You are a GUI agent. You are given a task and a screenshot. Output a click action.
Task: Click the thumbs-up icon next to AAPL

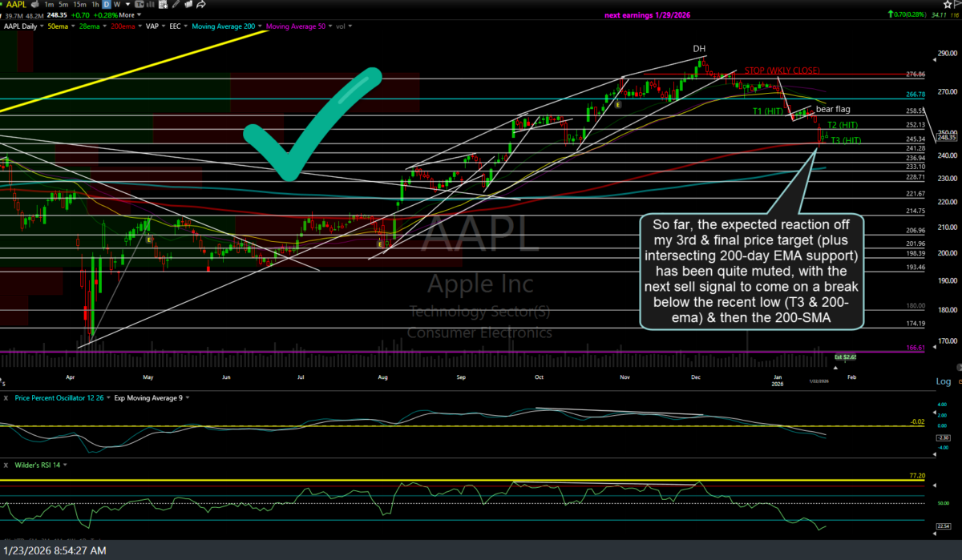click(x=35, y=5)
